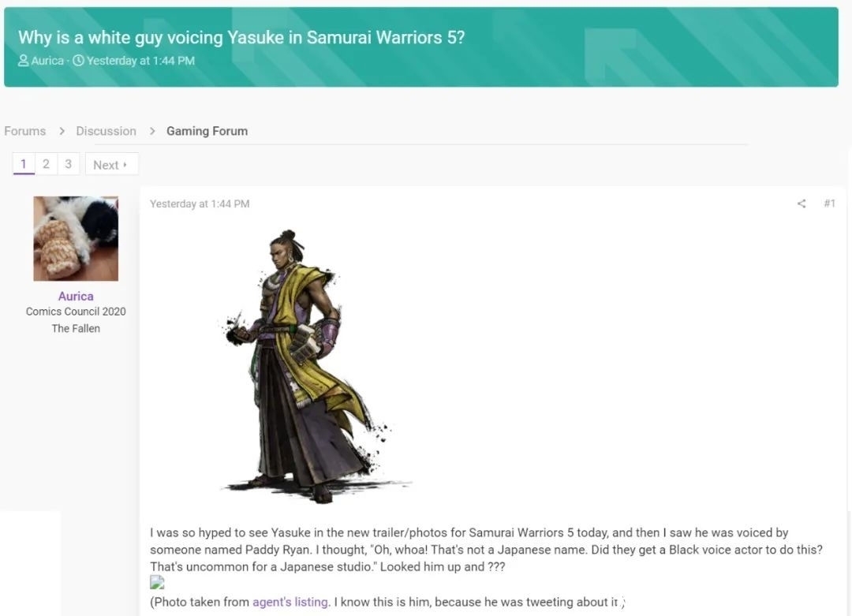Click the chevron after Discussion breadcrumb
The image size is (852, 616).
tap(152, 131)
